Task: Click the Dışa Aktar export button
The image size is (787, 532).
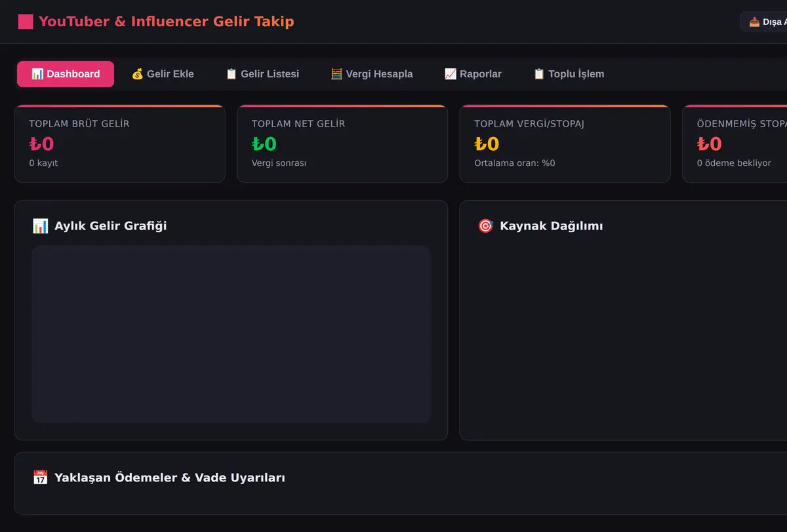Action: pyautogui.click(x=765, y=22)
